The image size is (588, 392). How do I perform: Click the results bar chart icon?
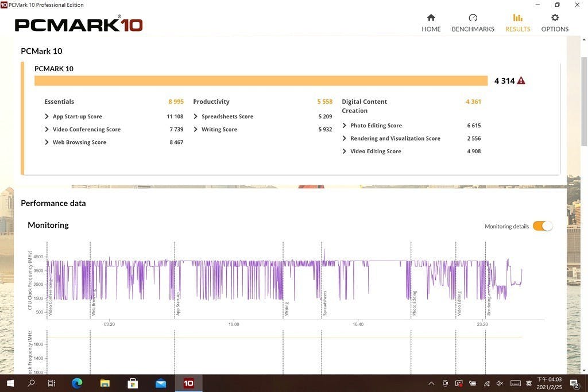(517, 18)
